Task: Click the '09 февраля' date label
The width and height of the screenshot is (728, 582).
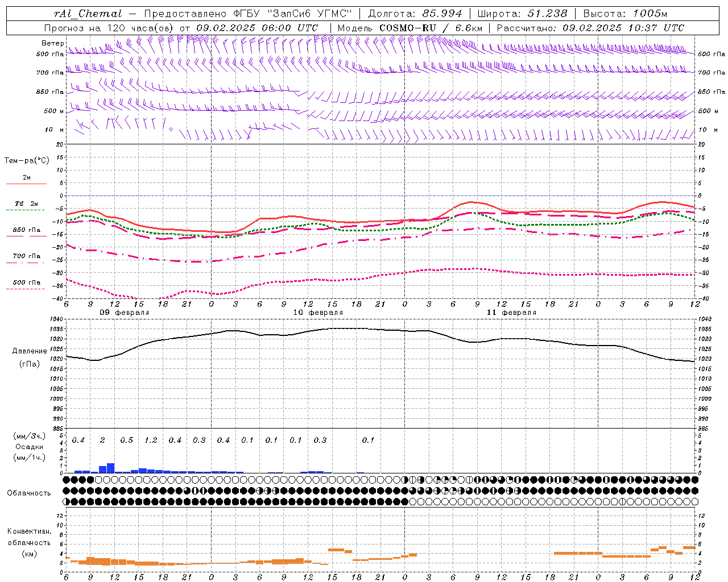Action: [125, 313]
